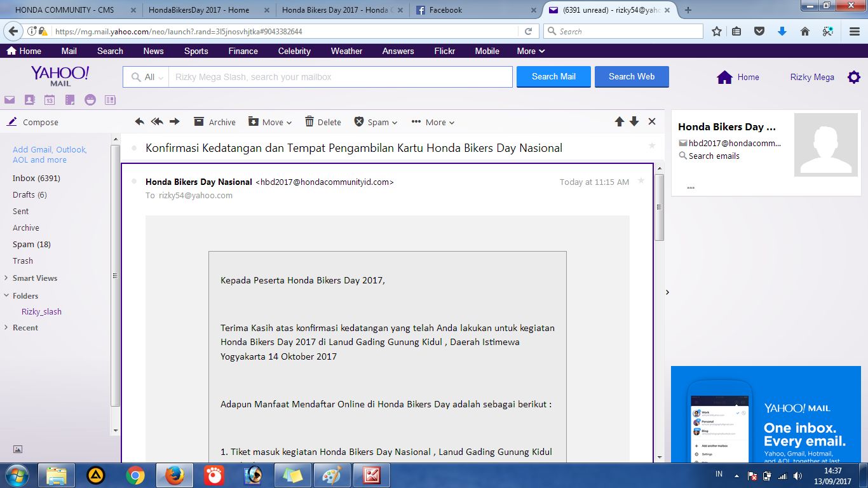Viewport: 868px width, 488px height.
Task: Click the Firefox URL address bar
Action: [286, 31]
